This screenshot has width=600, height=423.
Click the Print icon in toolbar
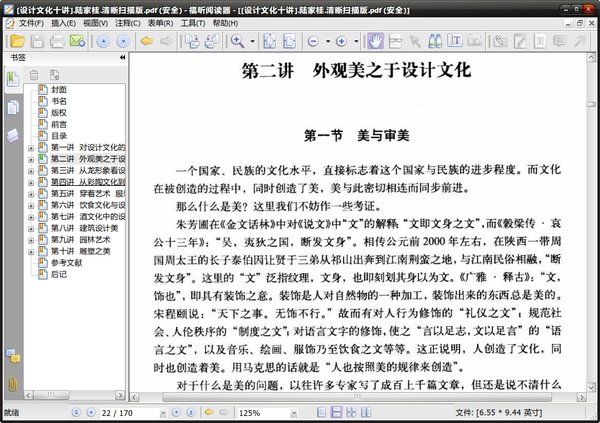[57, 41]
